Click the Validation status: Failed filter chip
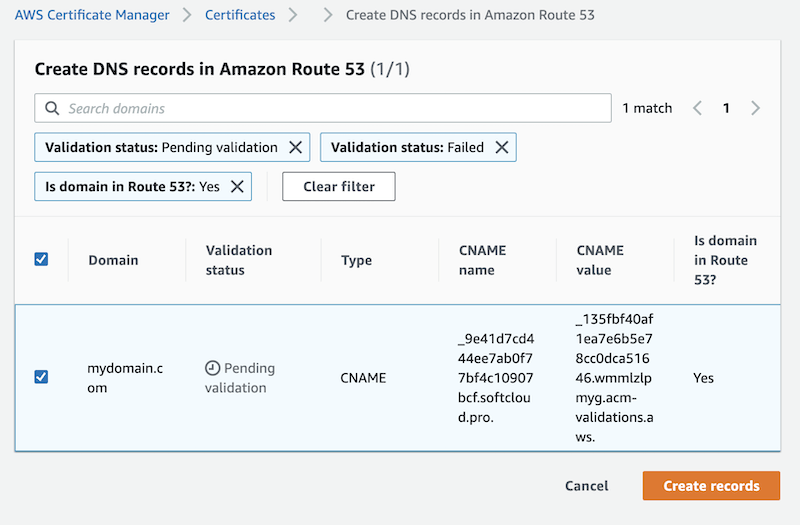Image resolution: width=800 pixels, height=525 pixels. 418,147
